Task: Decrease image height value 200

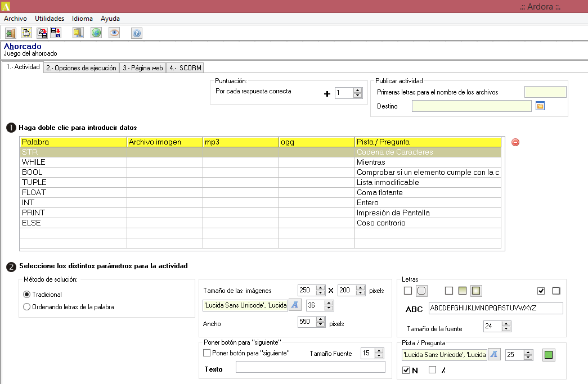Action: point(360,293)
